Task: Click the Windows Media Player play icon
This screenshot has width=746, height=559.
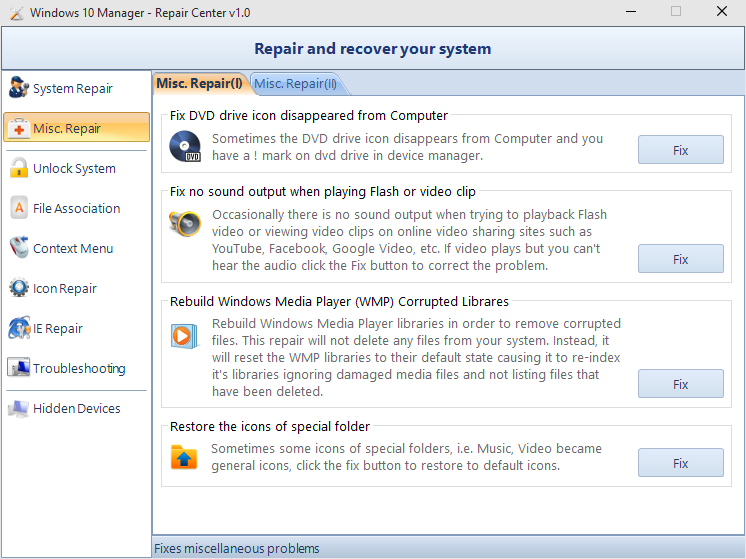Action: pyautogui.click(x=184, y=336)
